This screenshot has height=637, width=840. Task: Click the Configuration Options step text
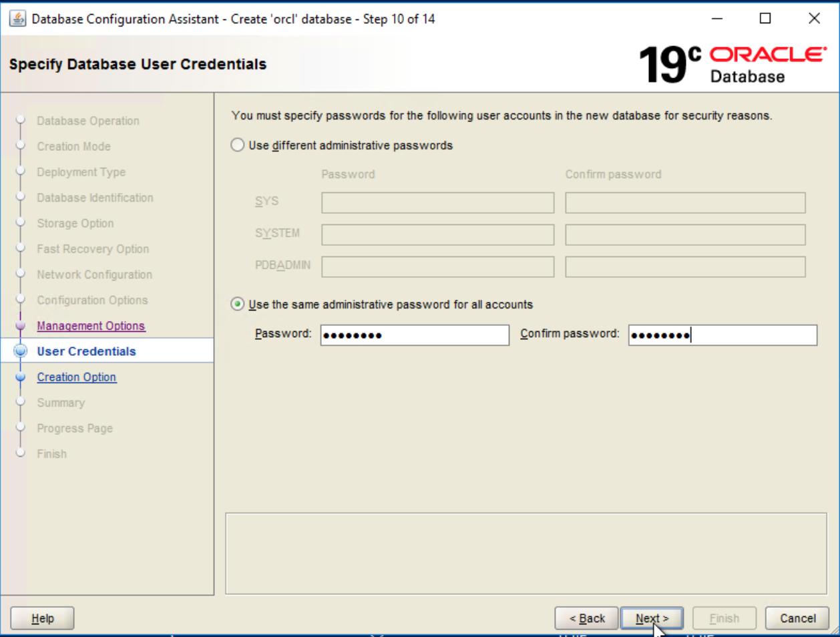click(92, 300)
